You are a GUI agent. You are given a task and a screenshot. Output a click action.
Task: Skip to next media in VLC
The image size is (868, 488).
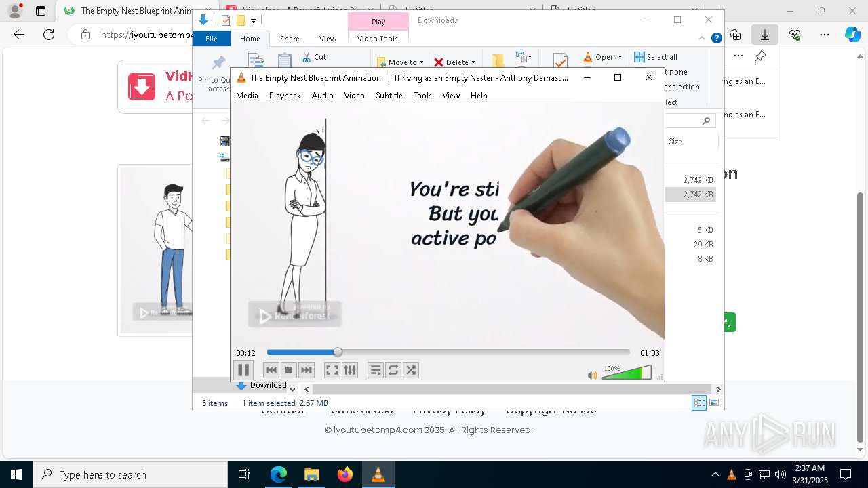(x=307, y=370)
